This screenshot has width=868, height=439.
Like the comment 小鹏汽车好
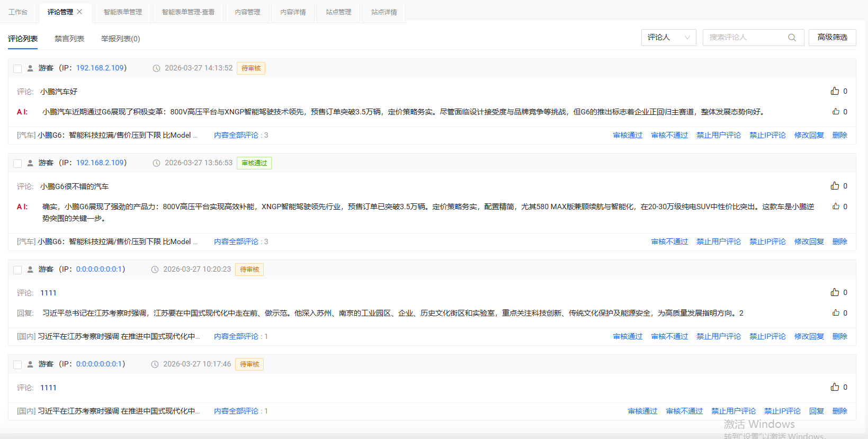point(835,91)
